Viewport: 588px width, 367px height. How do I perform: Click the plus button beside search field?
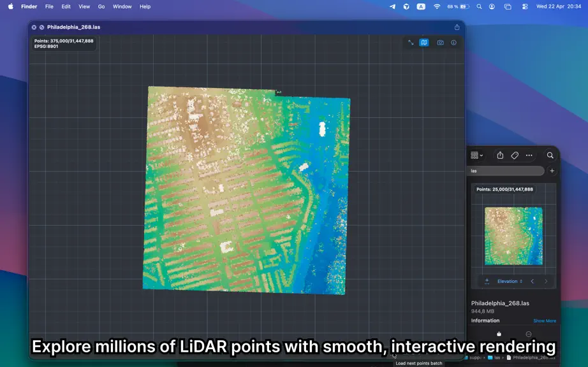click(552, 171)
